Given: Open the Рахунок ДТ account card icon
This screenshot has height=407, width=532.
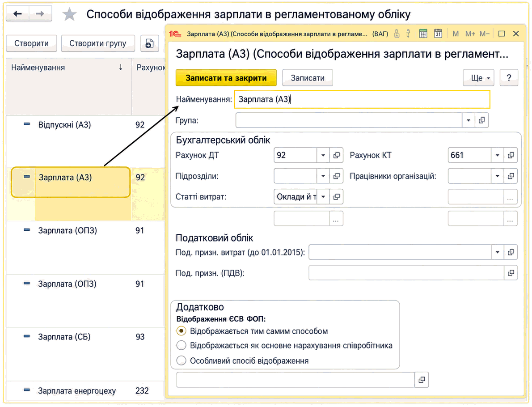Looking at the screenshot, I should [x=336, y=155].
